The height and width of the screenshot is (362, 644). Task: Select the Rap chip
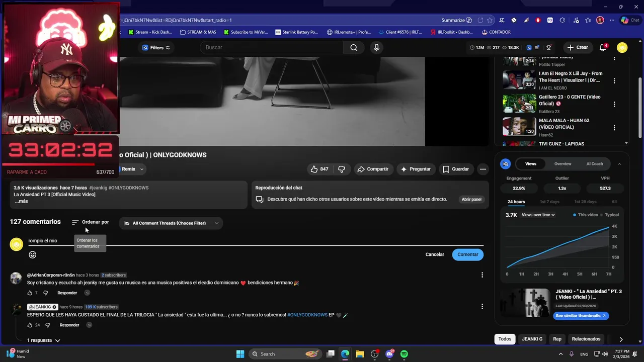click(x=557, y=339)
